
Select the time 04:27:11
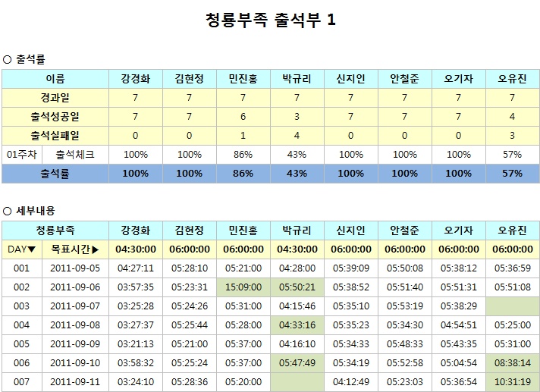[x=136, y=268]
